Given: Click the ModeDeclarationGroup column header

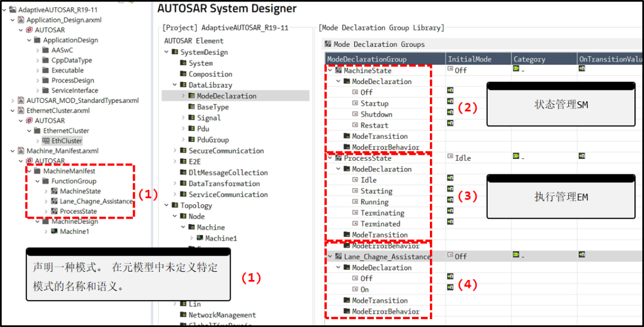Looking at the screenshot, I should (x=385, y=59).
